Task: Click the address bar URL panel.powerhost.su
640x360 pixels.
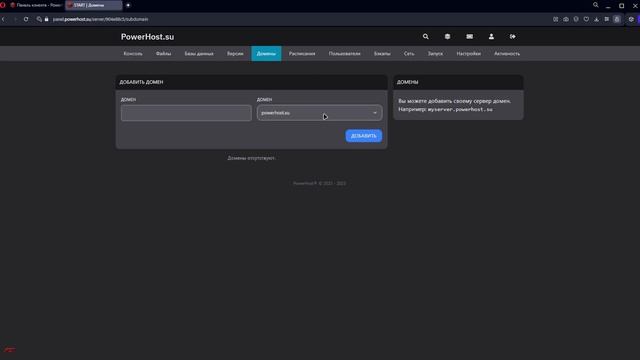Action: (x=100, y=19)
